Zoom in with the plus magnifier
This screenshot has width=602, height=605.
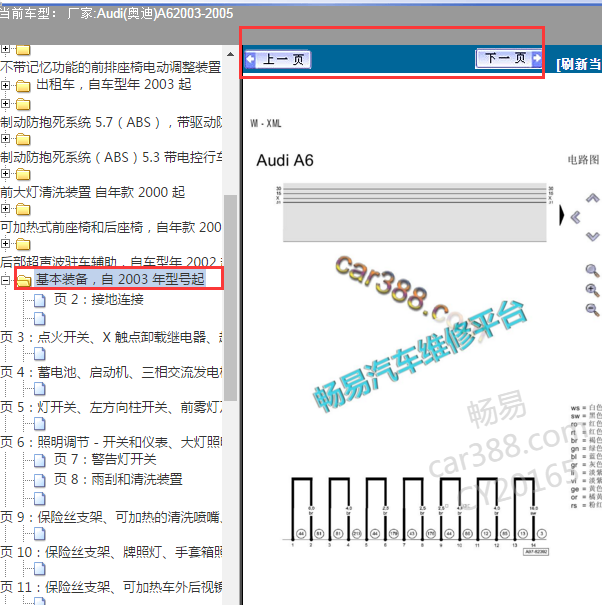pos(592,290)
